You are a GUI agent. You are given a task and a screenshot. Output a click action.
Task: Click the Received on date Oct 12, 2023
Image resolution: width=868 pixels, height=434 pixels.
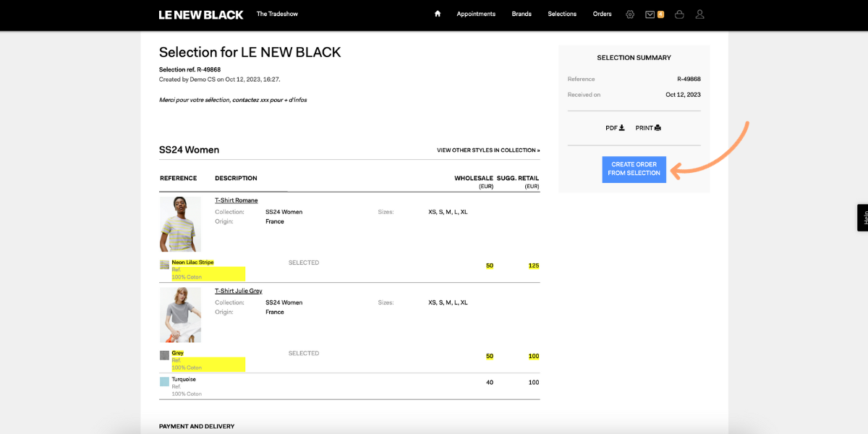683,95
